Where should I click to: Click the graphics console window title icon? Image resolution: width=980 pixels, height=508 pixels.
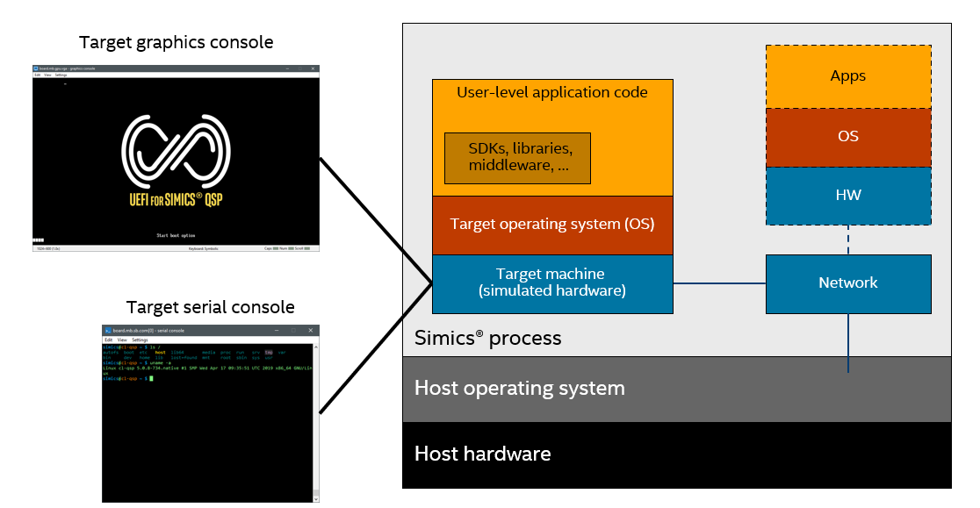[36, 68]
